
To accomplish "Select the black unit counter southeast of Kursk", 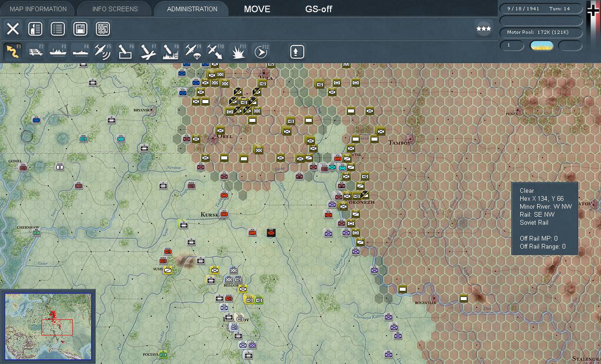I will click(271, 232).
